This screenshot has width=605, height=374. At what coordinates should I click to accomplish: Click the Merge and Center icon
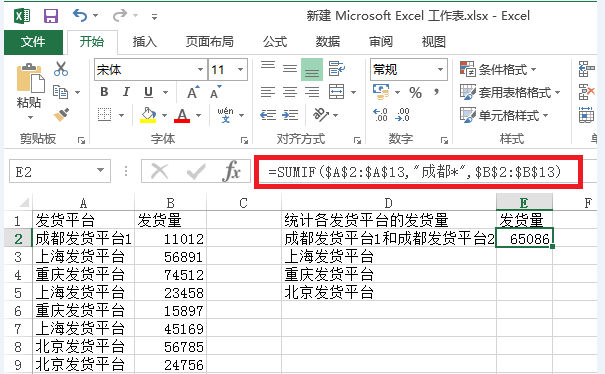[336, 92]
